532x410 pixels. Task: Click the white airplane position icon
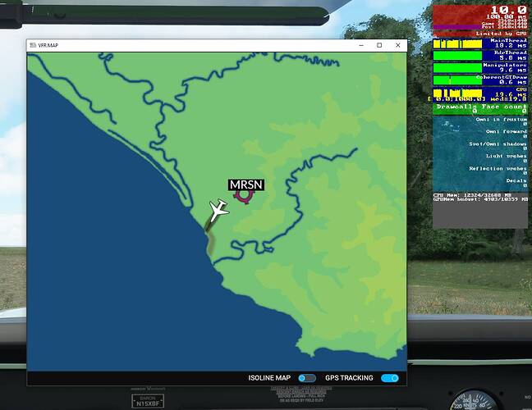tap(218, 210)
